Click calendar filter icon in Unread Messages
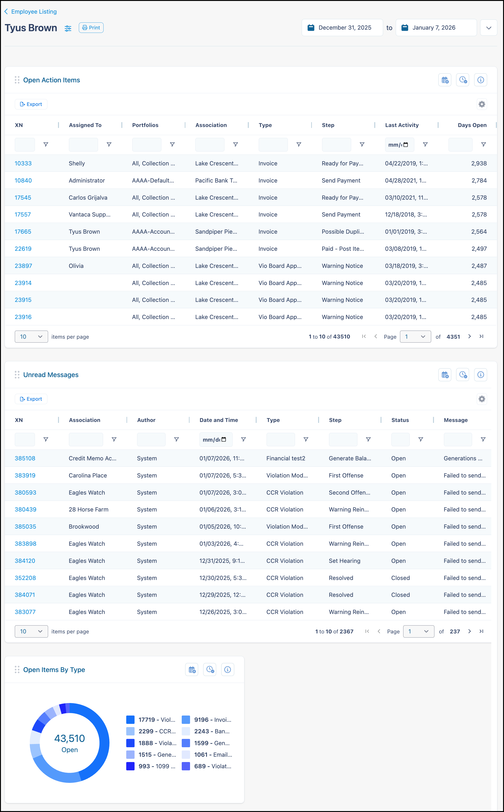 (445, 375)
